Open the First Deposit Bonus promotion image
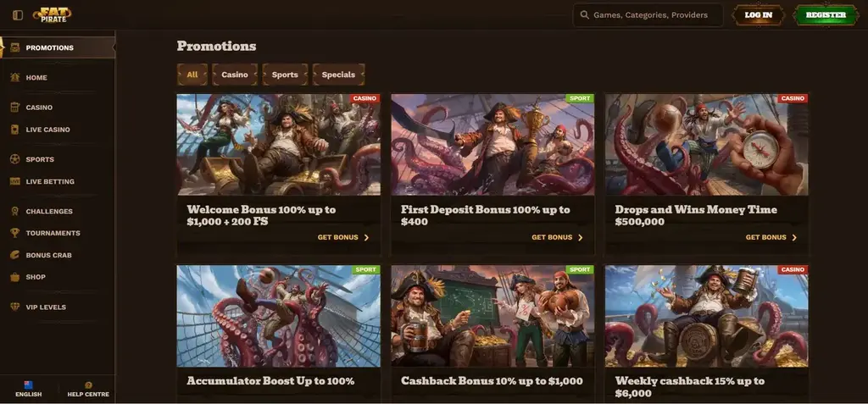868x404 pixels. (x=492, y=145)
